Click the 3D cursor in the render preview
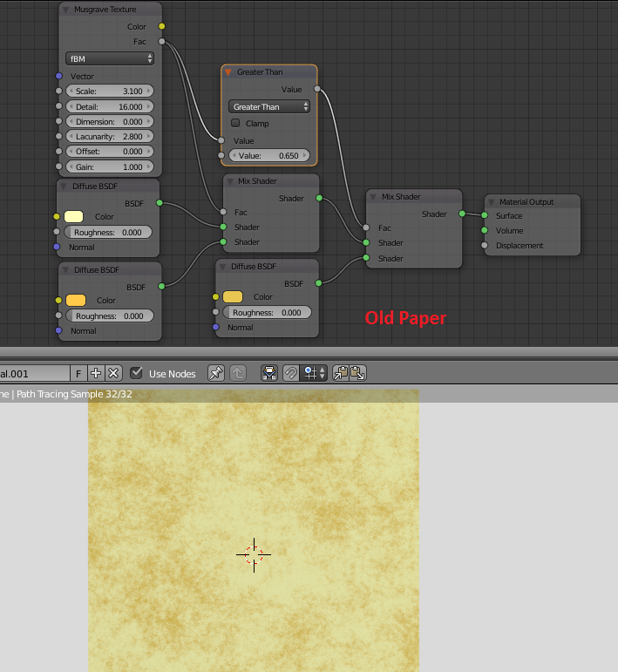 (254, 554)
